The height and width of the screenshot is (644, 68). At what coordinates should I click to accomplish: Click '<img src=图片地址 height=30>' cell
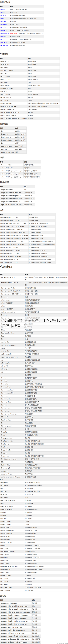[x=12, y=195]
